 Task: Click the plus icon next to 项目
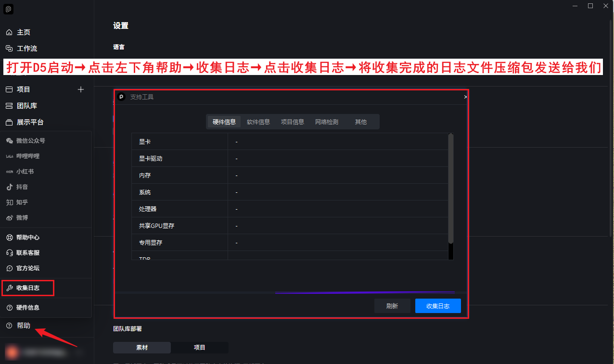81,89
